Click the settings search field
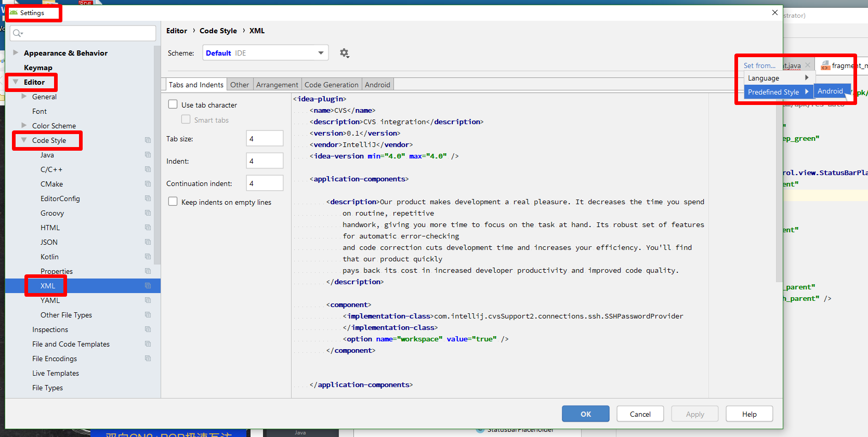Viewport: 868px width, 437px height. (83, 33)
